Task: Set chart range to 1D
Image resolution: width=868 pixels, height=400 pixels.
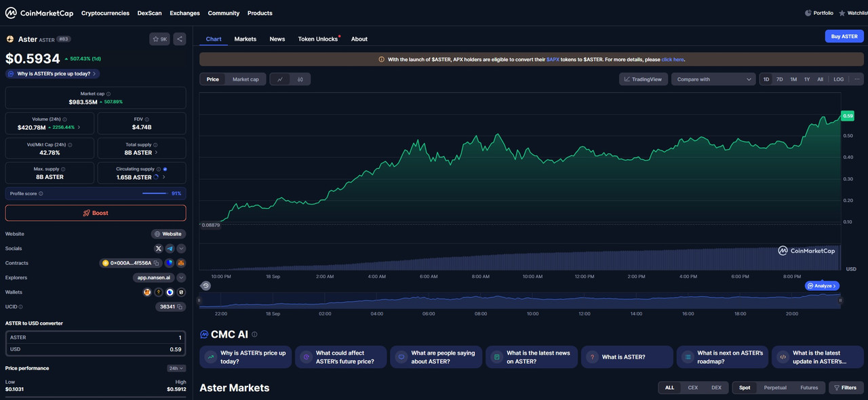Action: point(766,79)
